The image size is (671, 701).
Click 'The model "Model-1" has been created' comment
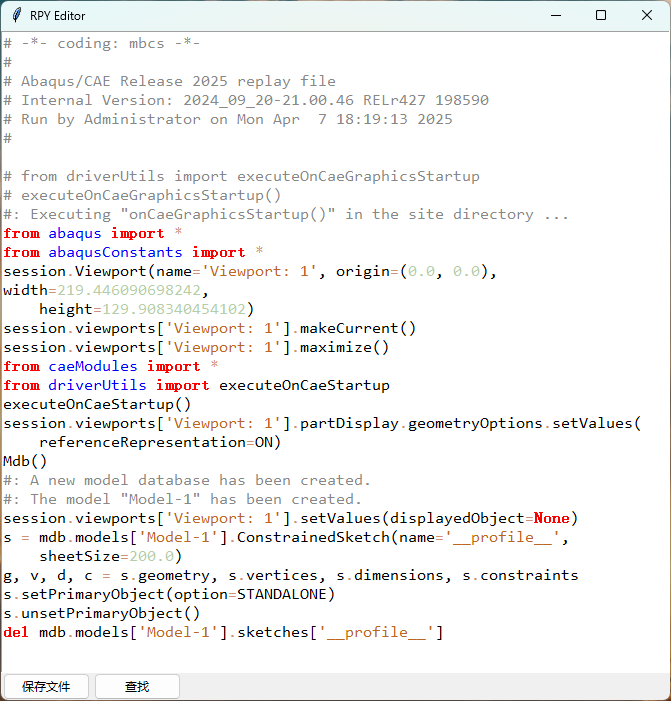182,499
